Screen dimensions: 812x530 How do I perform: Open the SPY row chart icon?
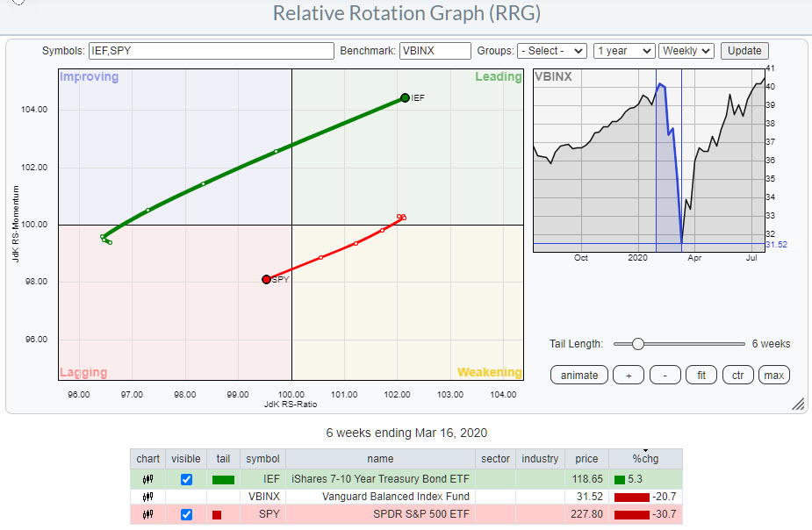148,514
